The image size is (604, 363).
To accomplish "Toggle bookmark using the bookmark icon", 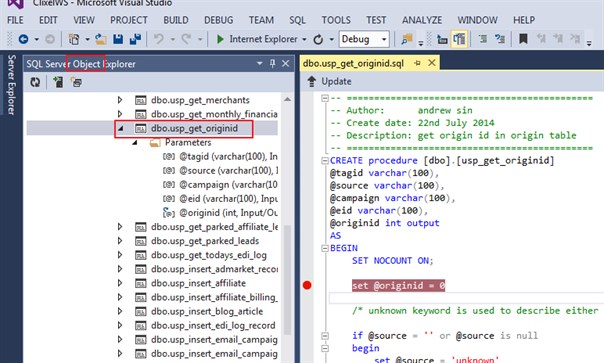I will tap(523, 39).
